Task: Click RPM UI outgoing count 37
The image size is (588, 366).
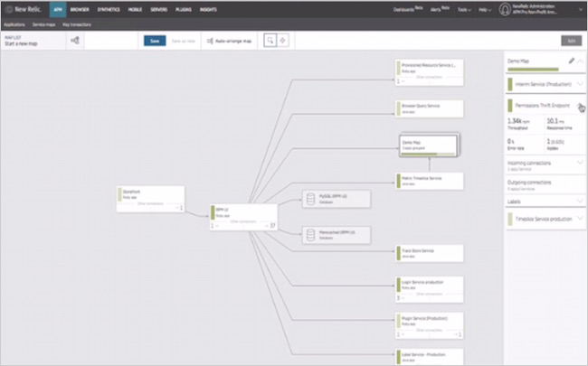Action: (x=271, y=226)
